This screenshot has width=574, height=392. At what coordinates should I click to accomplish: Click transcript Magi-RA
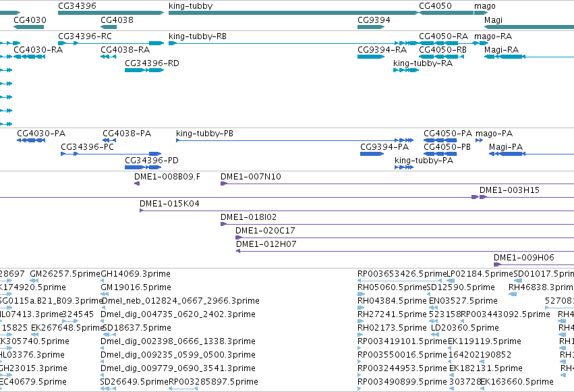529,57
